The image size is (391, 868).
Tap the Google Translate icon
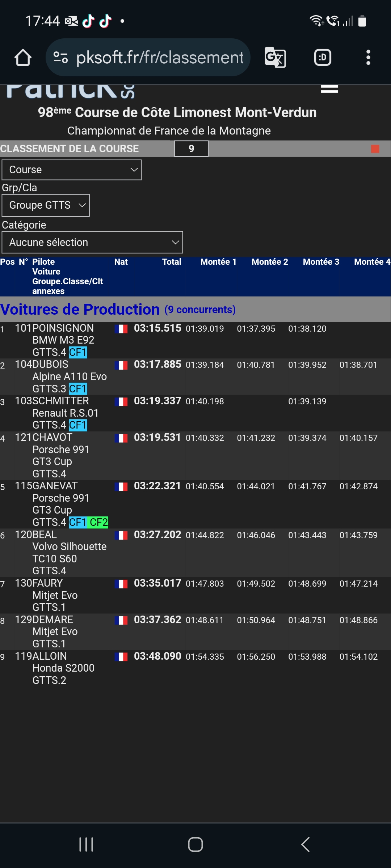[x=275, y=58]
